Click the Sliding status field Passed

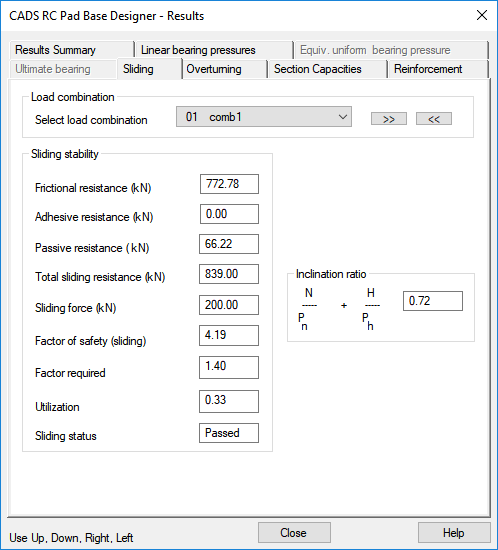coord(229,433)
